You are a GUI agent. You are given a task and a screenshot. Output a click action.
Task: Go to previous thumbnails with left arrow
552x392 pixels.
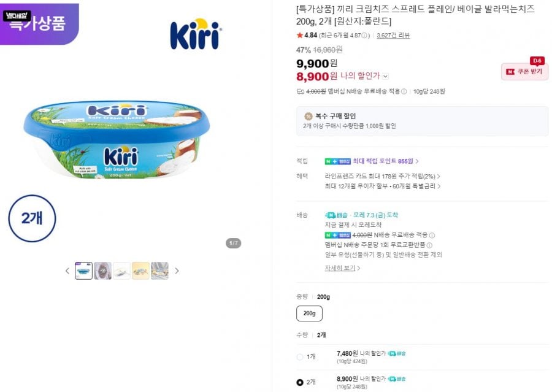[67, 271]
